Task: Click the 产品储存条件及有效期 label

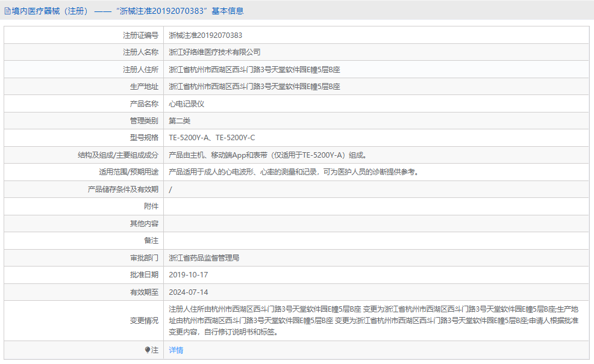Action: [123, 189]
